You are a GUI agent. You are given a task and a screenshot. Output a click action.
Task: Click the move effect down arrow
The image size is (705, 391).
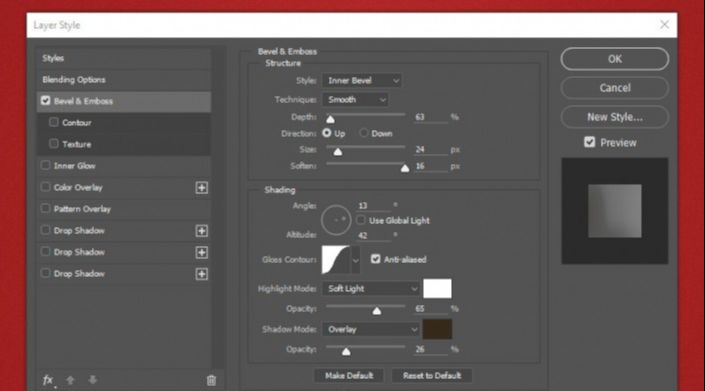93,380
